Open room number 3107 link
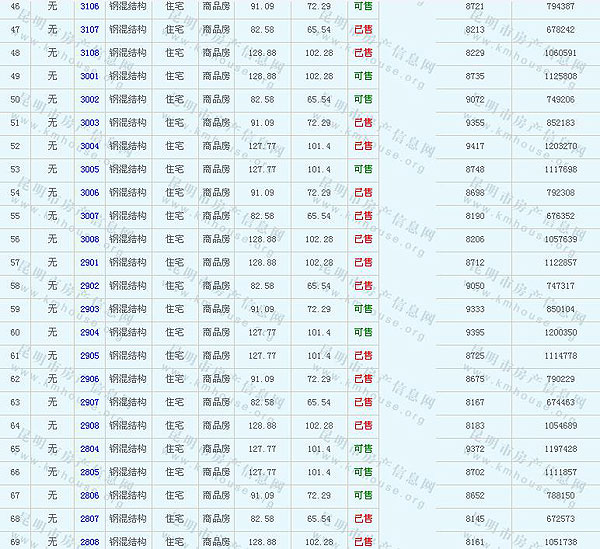Image resolution: width=600 pixels, height=549 pixels. coord(89,30)
